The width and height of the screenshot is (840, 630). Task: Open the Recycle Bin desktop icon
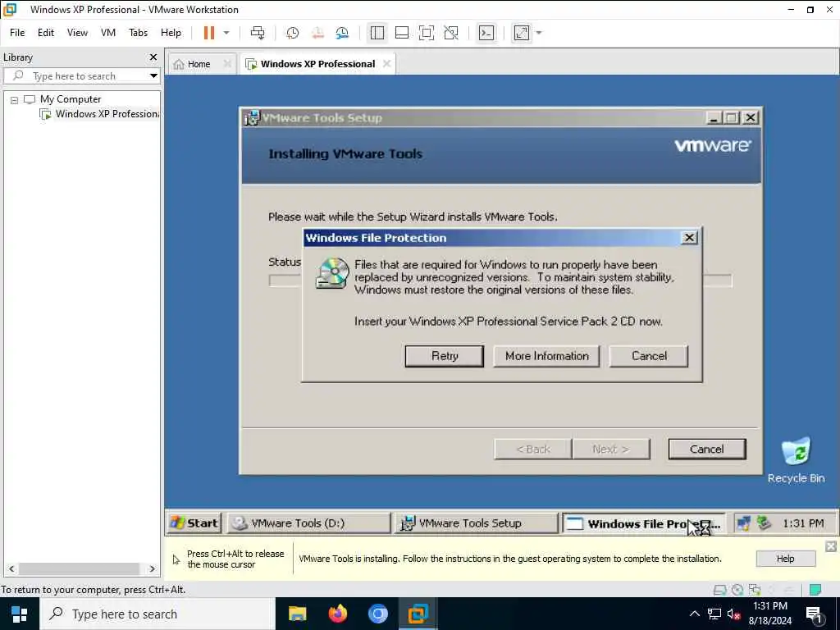tap(796, 461)
